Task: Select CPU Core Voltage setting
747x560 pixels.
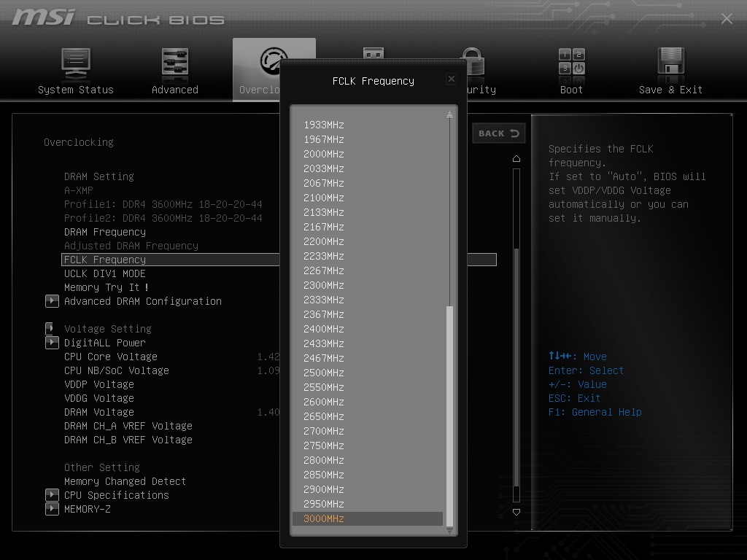Action: click(x=111, y=356)
